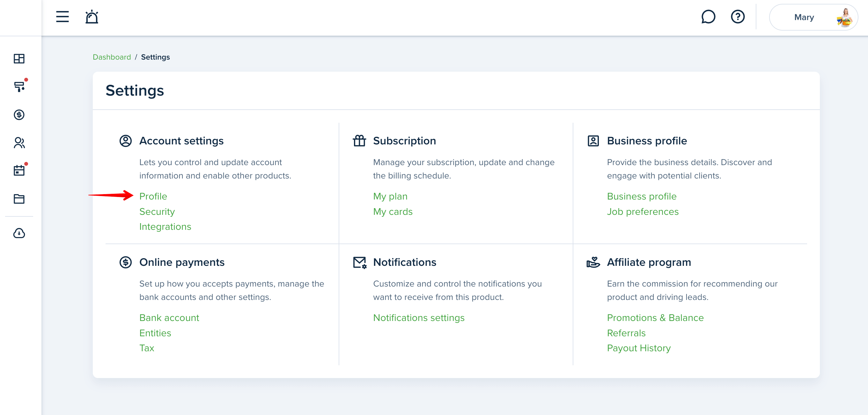
Task: Click the Notifications envelope icon
Action: coord(359,263)
